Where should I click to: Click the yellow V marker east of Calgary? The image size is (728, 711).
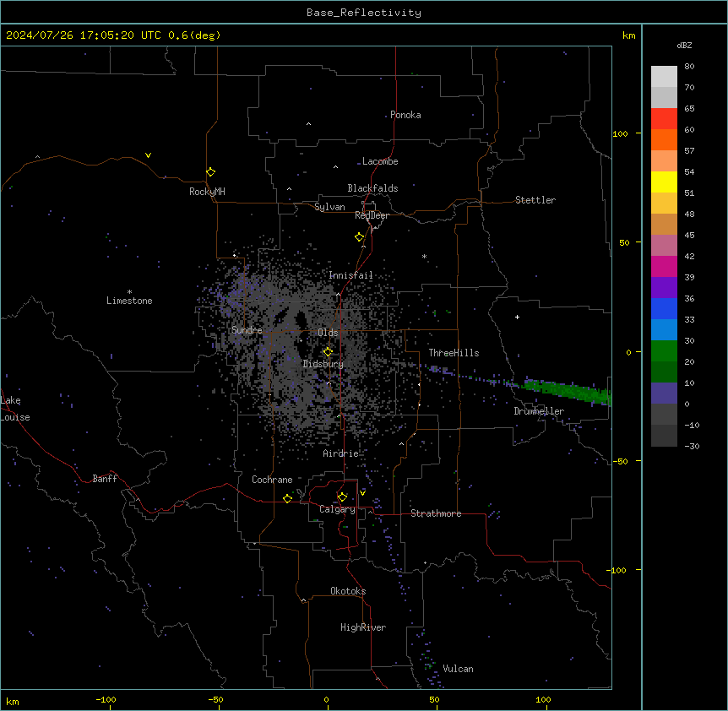362,493
